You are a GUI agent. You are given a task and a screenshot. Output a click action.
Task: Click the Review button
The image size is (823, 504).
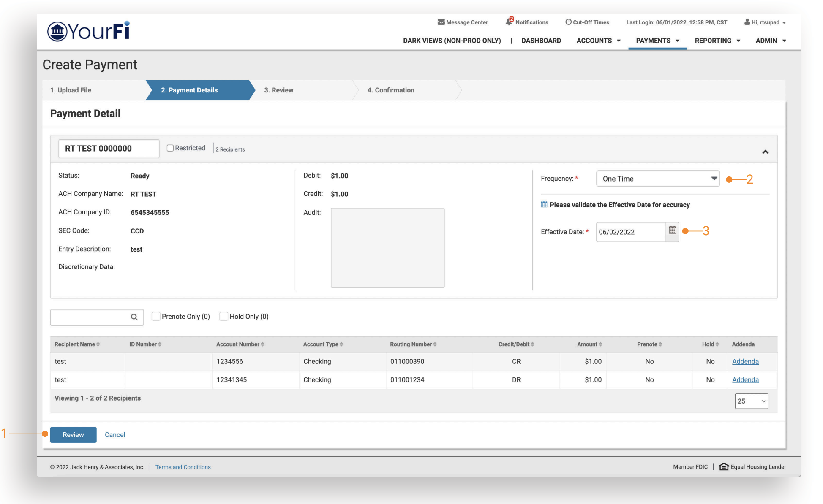(x=73, y=435)
